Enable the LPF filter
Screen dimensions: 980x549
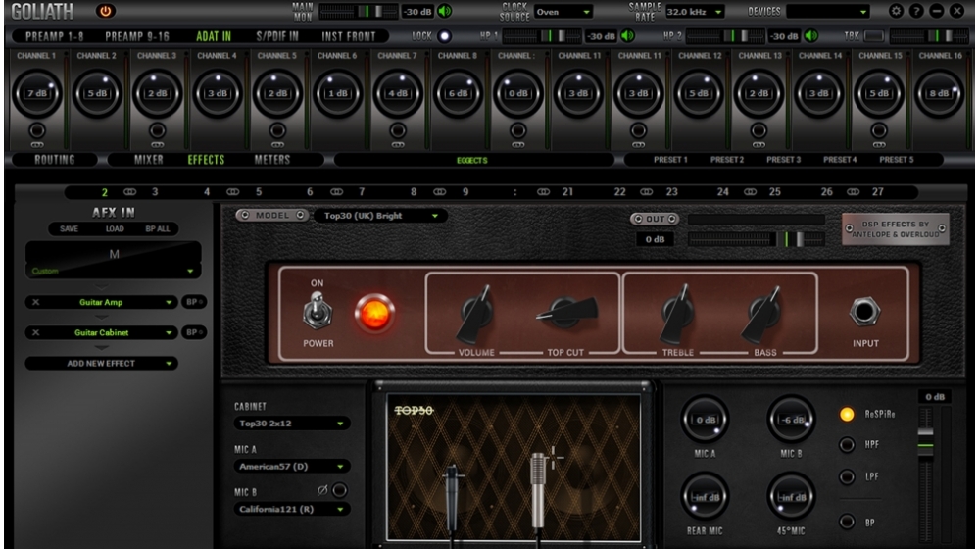[x=847, y=476]
